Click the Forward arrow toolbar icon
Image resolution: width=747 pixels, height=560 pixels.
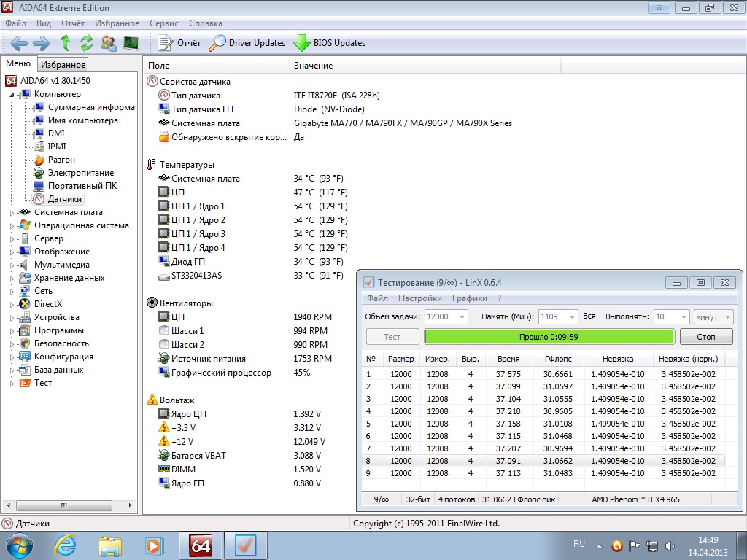coord(41,43)
